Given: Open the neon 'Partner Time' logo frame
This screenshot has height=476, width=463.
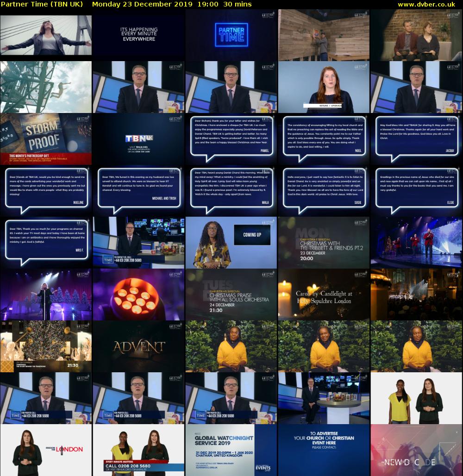Looking at the screenshot, I should pos(231,35).
